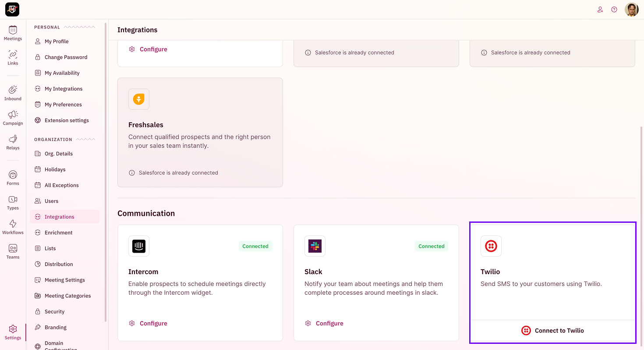Open the user avatar profile menu
644x350 pixels.
[632, 10]
